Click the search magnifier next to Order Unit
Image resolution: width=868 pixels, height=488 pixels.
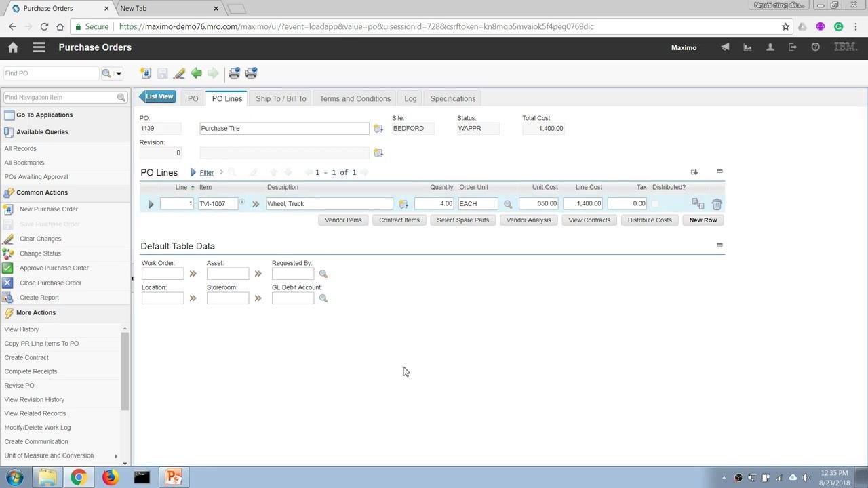click(508, 204)
